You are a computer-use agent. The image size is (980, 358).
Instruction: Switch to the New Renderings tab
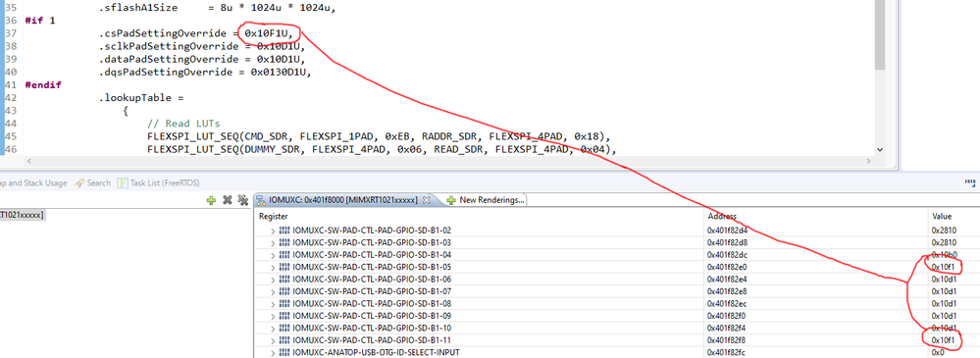pos(487,200)
